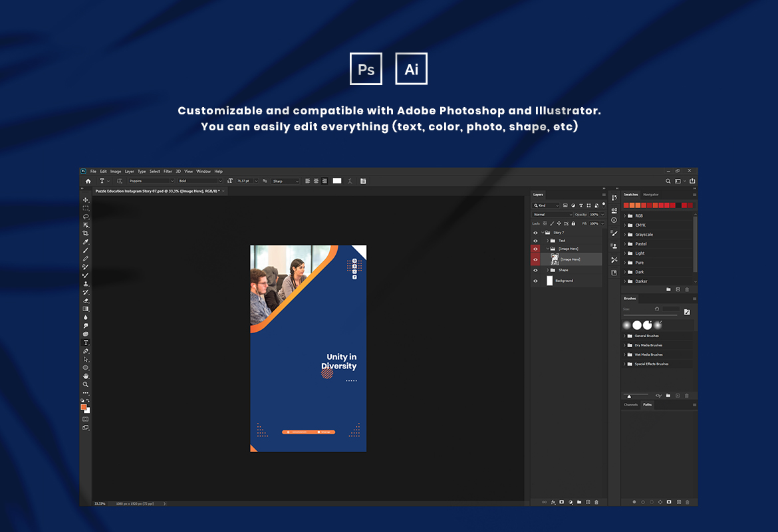Viewport: 778px width, 532px height.
Task: Switch to the Channels tab
Action: 630,405
